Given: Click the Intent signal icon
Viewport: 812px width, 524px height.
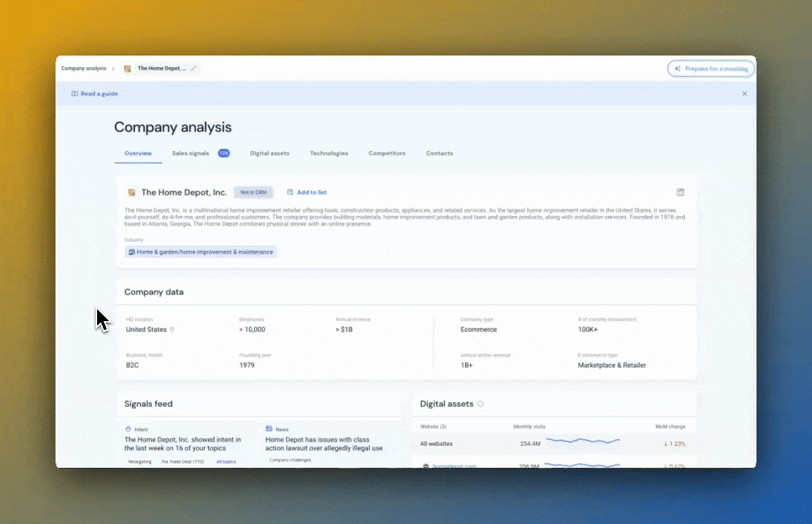Looking at the screenshot, I should (128, 428).
